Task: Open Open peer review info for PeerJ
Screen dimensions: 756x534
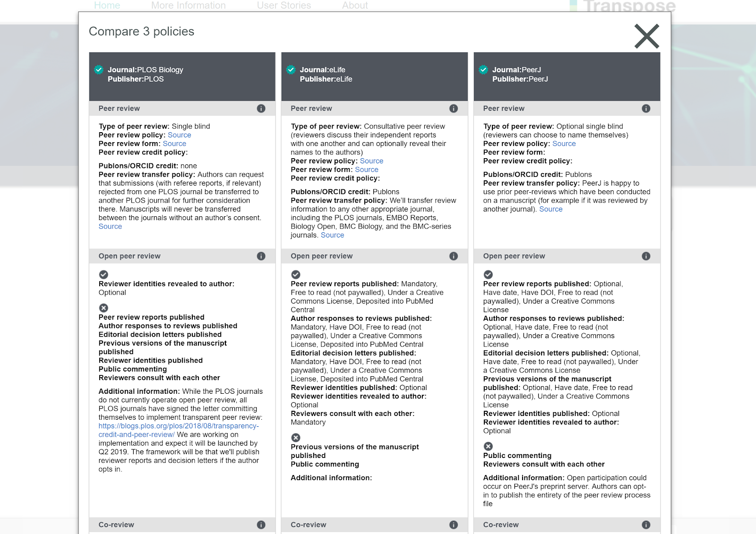Action: [646, 256]
